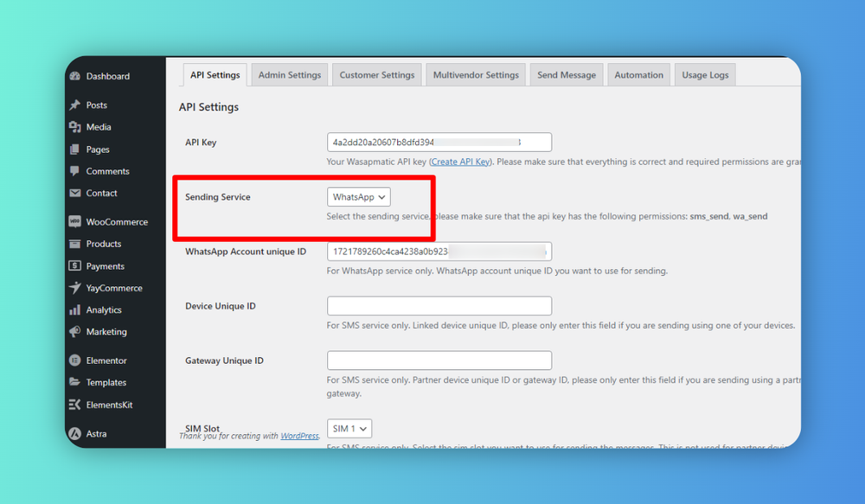Click the Comments bubble icon
The image size is (865, 504).
point(75,171)
